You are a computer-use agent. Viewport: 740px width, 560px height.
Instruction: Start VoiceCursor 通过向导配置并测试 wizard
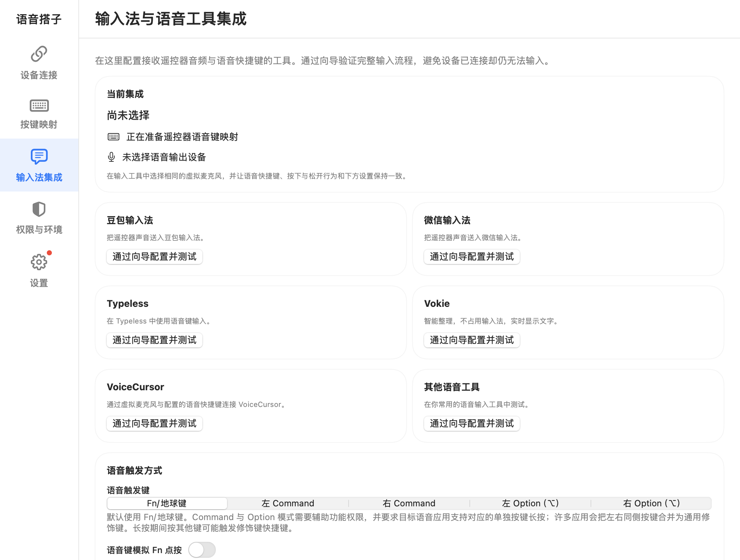155,424
